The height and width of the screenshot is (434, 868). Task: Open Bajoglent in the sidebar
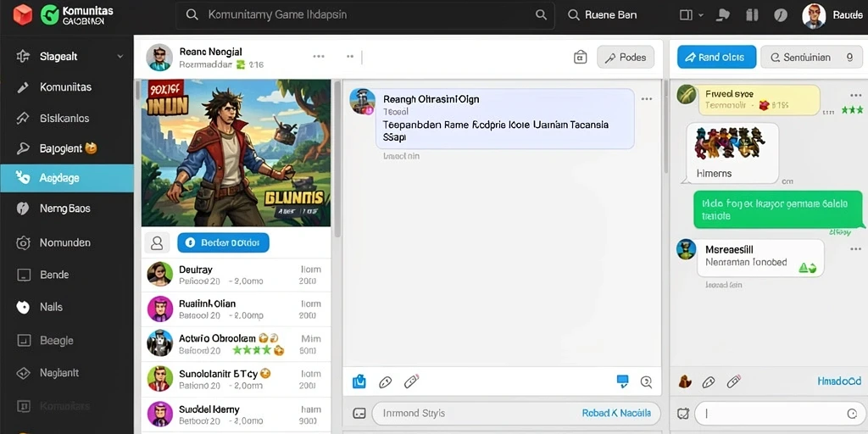tap(67, 147)
